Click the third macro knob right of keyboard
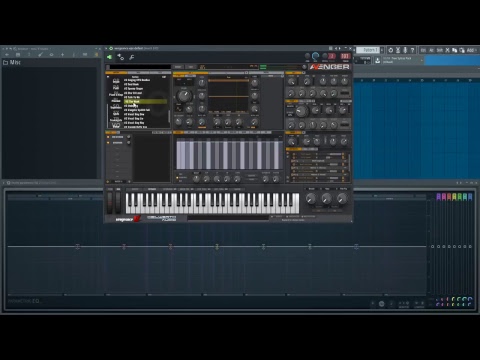 click(342, 199)
